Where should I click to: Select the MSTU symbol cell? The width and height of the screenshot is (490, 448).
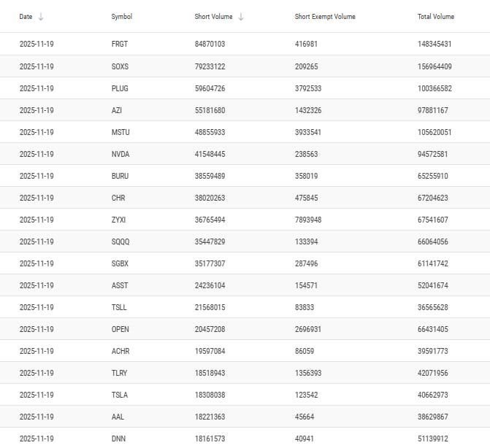click(x=120, y=132)
